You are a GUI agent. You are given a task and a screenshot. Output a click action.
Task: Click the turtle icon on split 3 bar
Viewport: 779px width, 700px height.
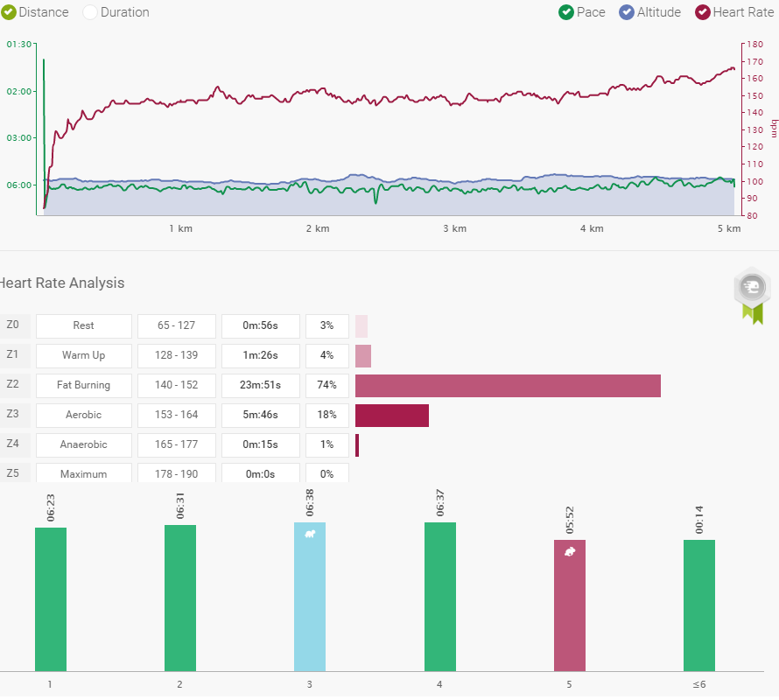(x=310, y=534)
